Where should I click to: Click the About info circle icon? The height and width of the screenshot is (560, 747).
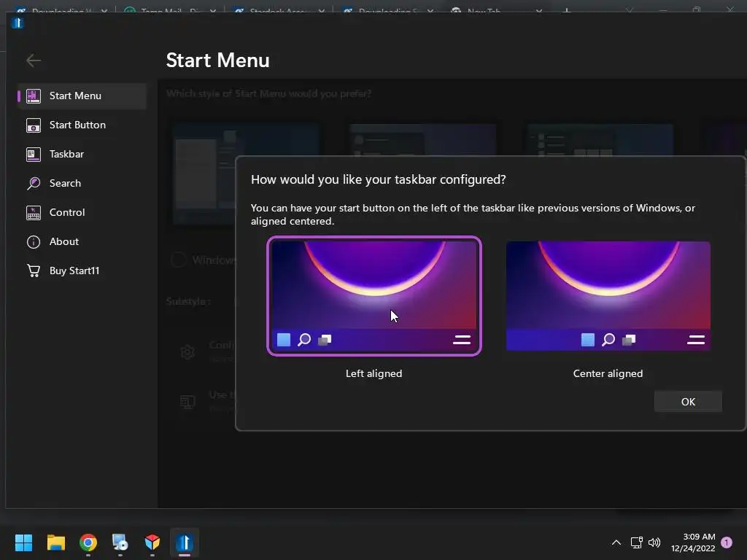click(x=34, y=242)
